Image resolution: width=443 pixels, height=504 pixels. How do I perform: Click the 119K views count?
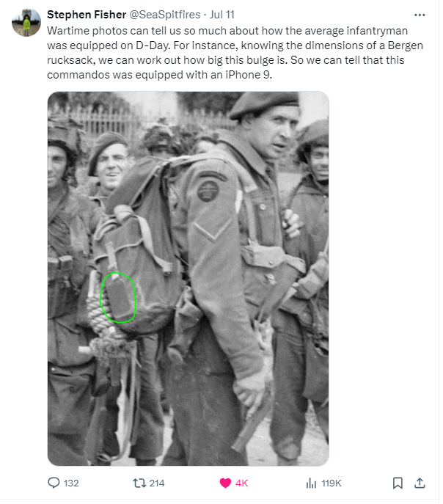pyautogui.click(x=332, y=483)
